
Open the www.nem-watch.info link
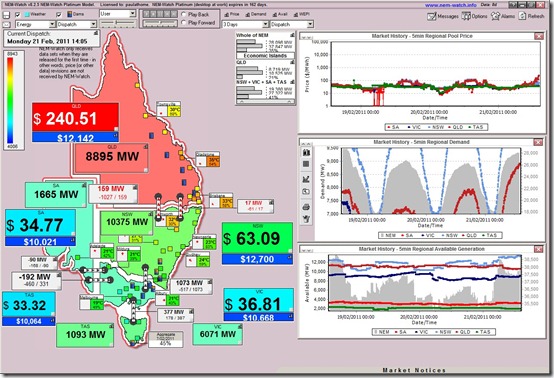pyautogui.click(x=450, y=5)
